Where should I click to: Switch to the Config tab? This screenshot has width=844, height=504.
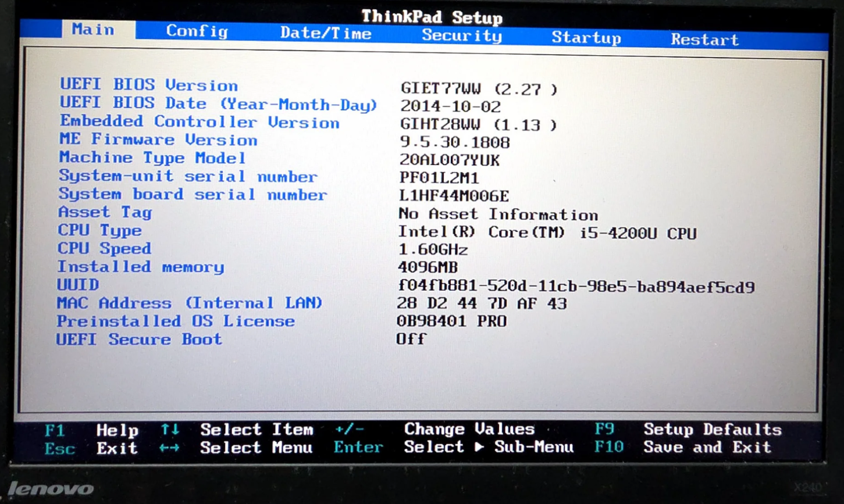point(197,31)
